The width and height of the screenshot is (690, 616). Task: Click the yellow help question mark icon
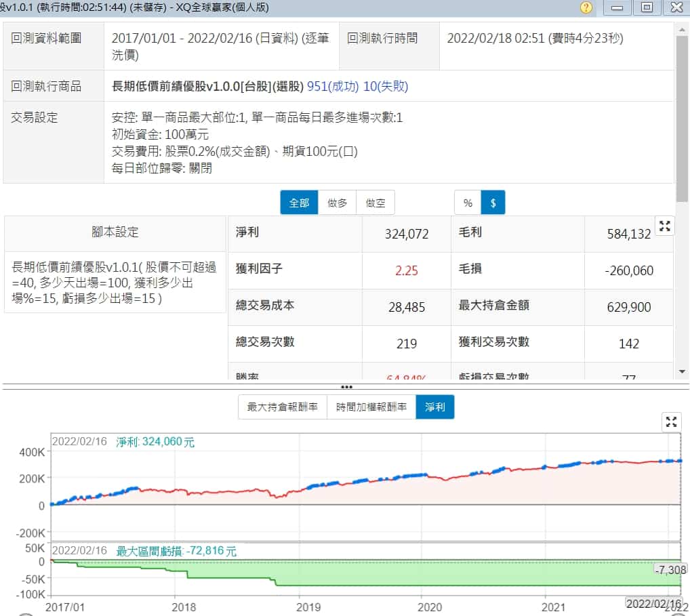tap(586, 7)
